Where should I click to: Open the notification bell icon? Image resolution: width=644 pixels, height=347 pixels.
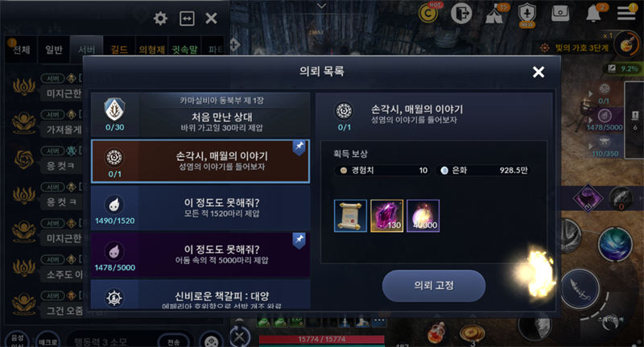593,14
